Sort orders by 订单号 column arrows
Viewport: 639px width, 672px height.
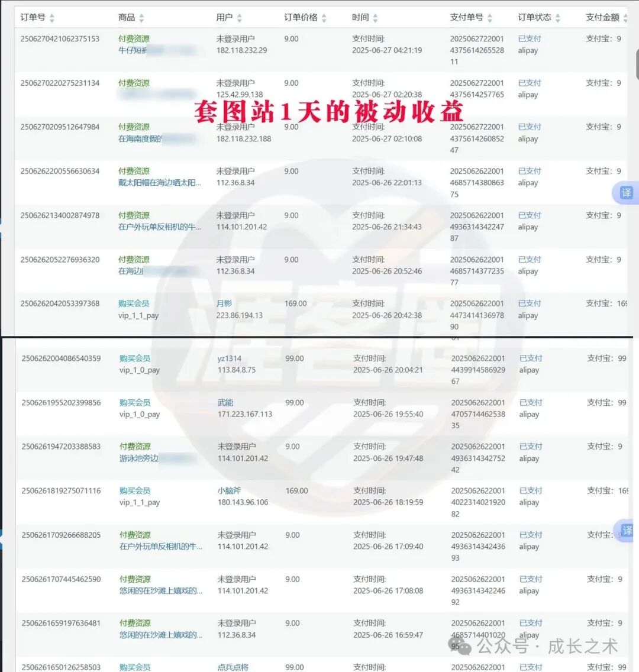[51, 18]
